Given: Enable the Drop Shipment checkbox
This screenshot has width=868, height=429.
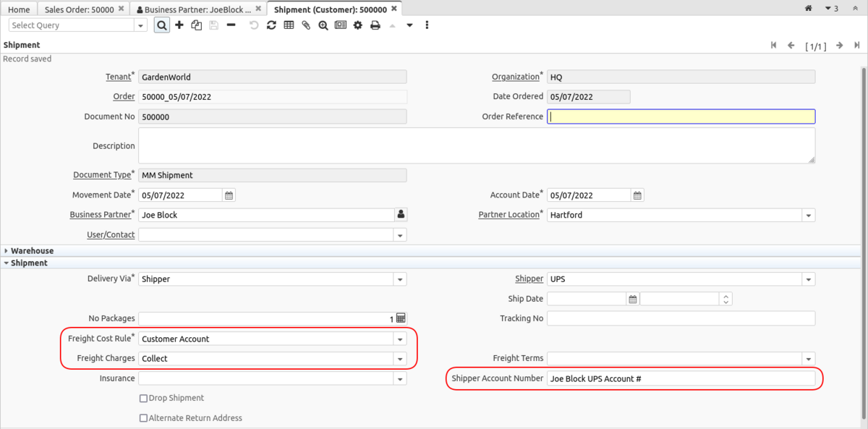Looking at the screenshot, I should pyautogui.click(x=143, y=398).
